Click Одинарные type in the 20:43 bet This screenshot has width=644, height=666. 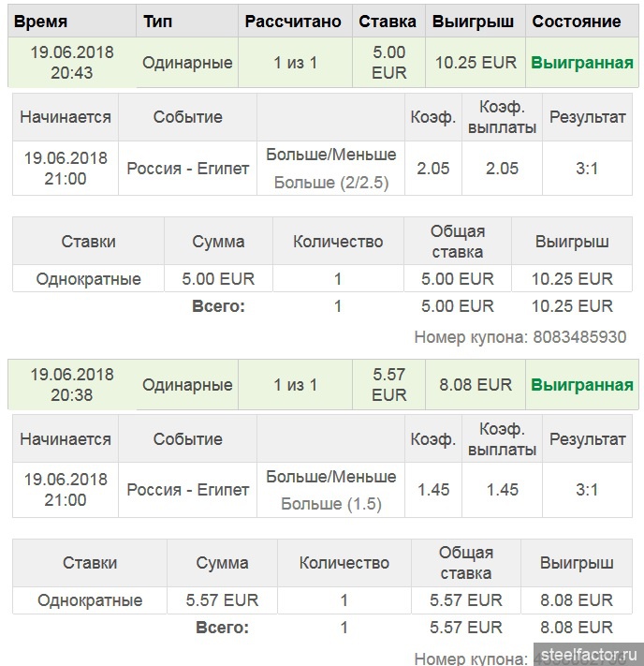pos(187,63)
